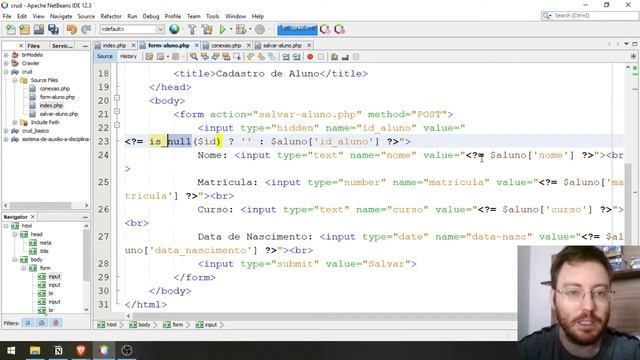Open the Debug menu
This screenshot has height=360, width=640.
coord(151,16)
